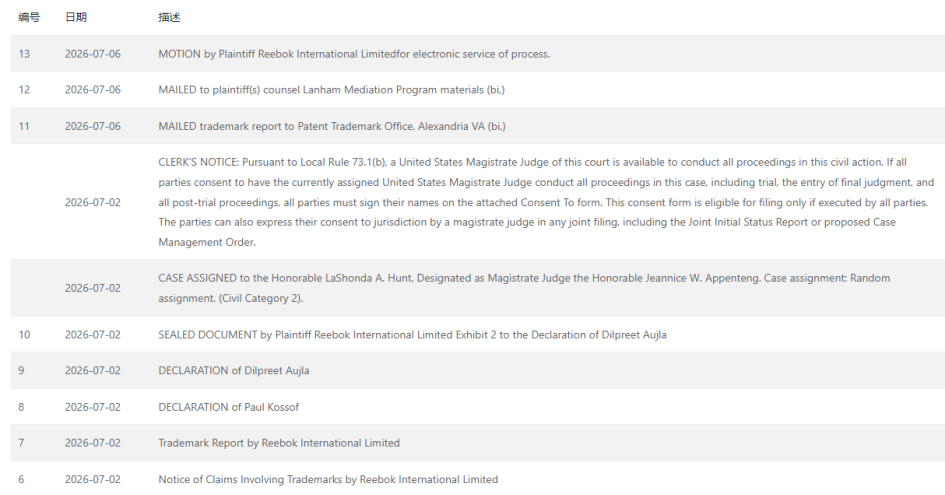Click the 描述 column header
The width and height of the screenshot is (945, 495).
coord(169,17)
